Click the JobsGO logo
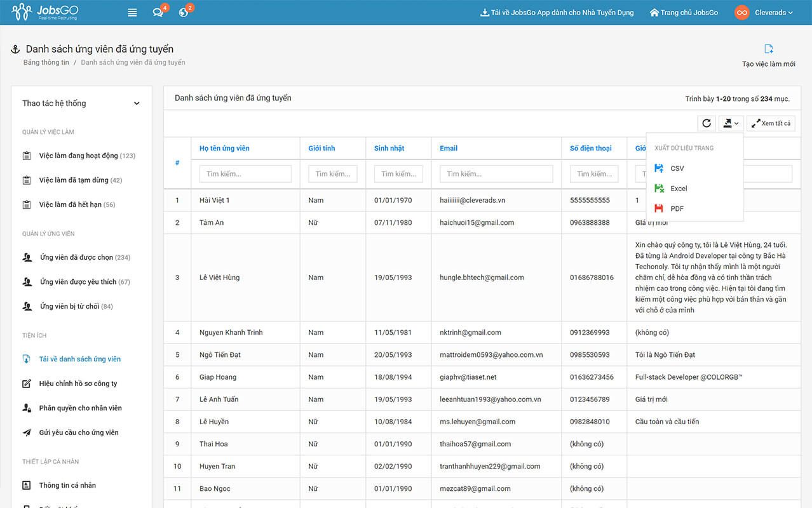The image size is (812, 508). [x=44, y=12]
